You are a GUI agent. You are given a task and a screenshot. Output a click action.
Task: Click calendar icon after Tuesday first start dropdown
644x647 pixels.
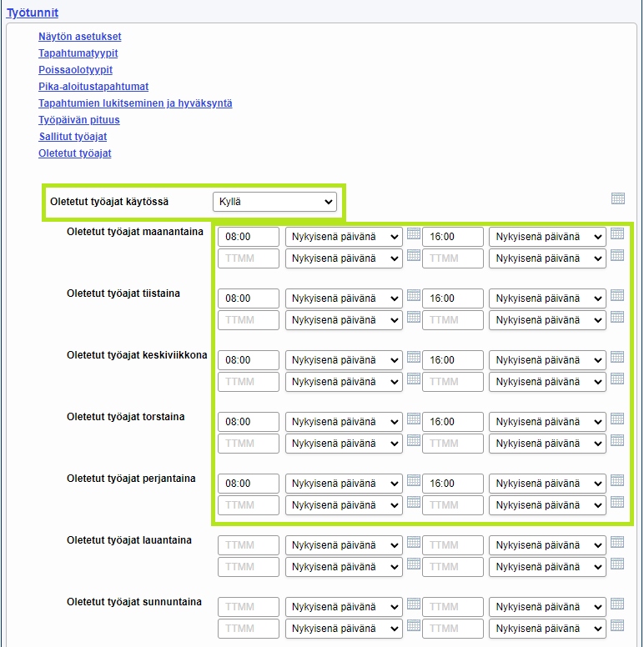413,295
